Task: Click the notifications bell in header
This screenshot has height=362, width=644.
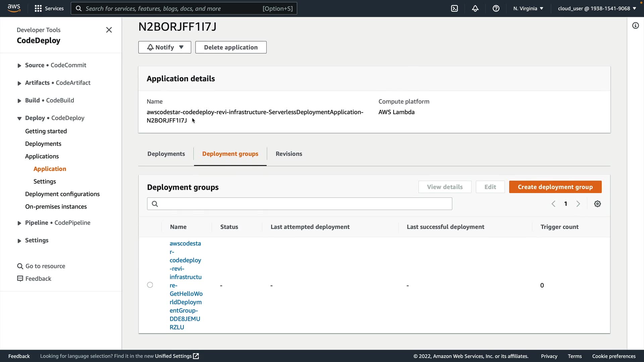Action: pos(475,8)
